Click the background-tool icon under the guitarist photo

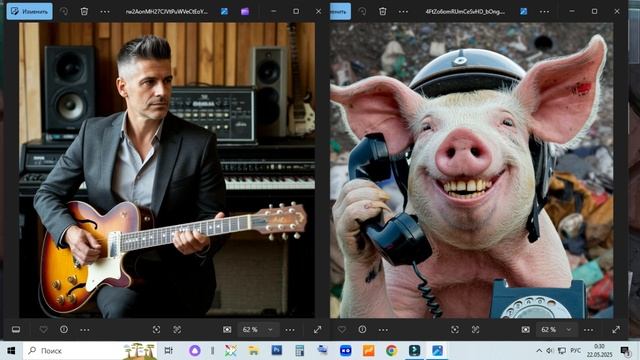pyautogui.click(x=177, y=329)
